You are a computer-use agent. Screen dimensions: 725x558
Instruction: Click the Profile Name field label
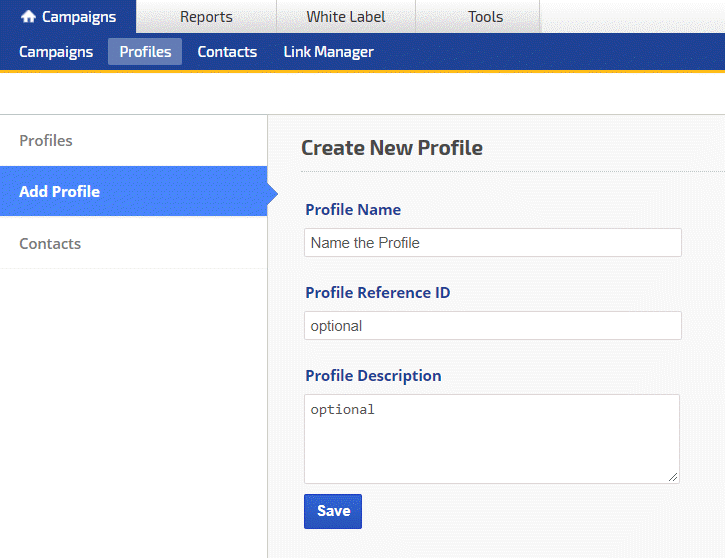353,210
